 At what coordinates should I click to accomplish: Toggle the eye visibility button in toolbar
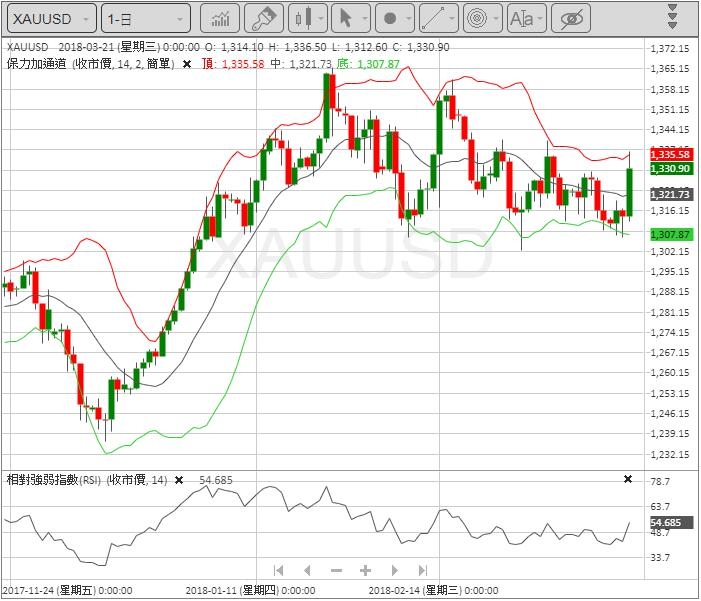click(x=571, y=18)
